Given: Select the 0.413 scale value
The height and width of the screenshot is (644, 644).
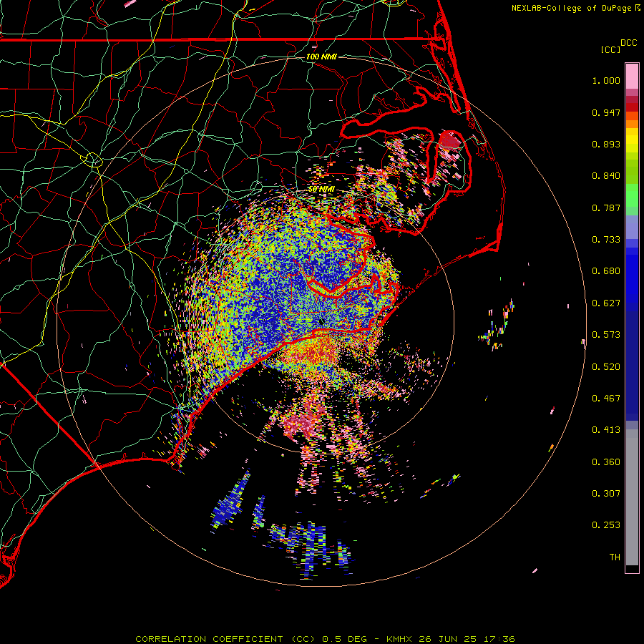Looking at the screenshot, I should [606, 430].
